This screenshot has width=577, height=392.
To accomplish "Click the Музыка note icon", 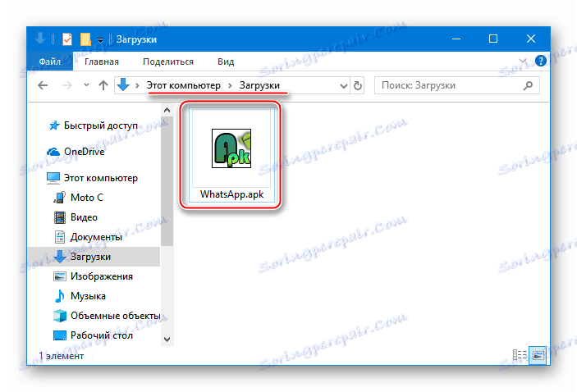I will point(59,296).
